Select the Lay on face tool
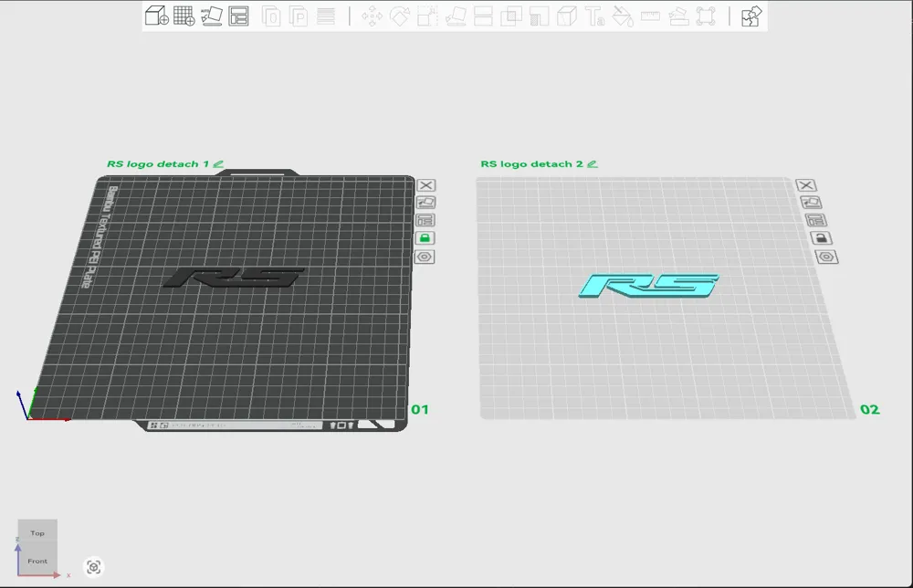 [456, 16]
